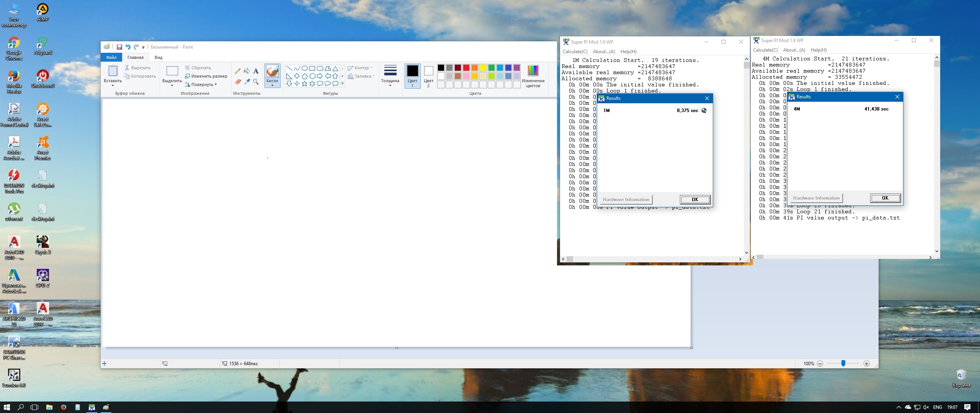Click the zoom in plus button
Viewport: 980px width, 413px height.
click(867, 364)
